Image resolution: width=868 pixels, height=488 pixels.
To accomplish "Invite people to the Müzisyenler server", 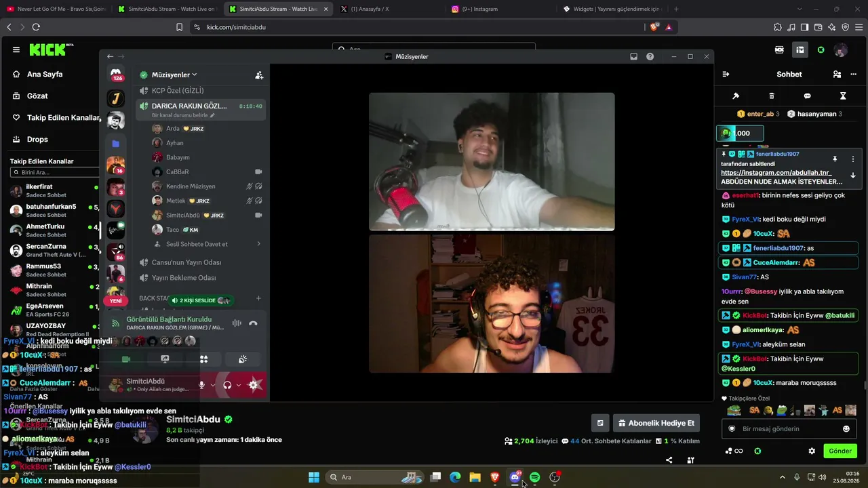I will (x=259, y=75).
